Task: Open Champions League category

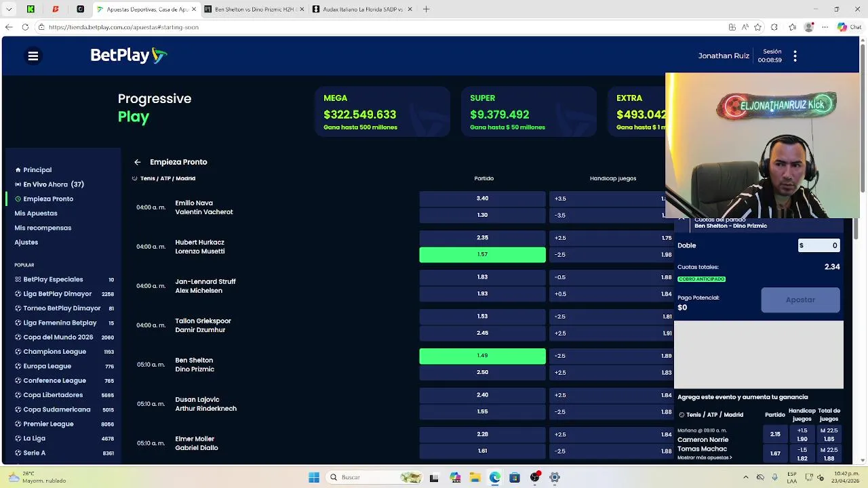Action: click(64, 352)
